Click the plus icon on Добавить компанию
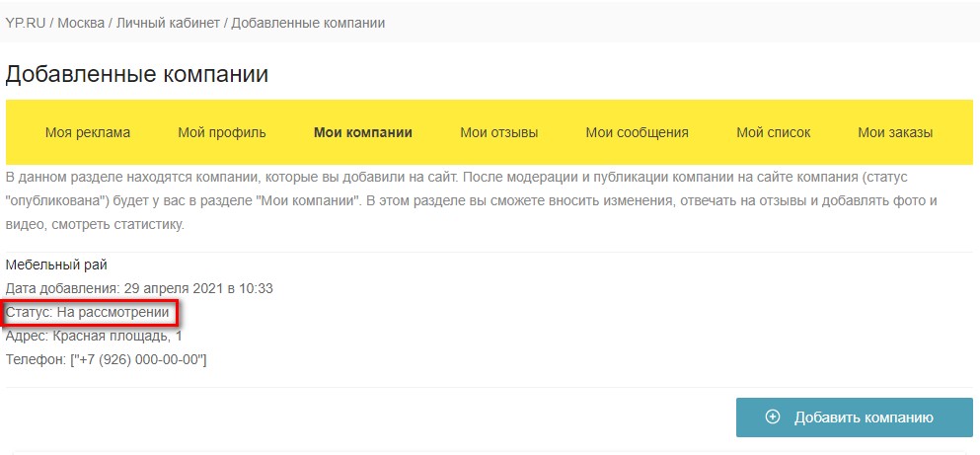Image resolution: width=980 pixels, height=455 pixels. [x=773, y=417]
